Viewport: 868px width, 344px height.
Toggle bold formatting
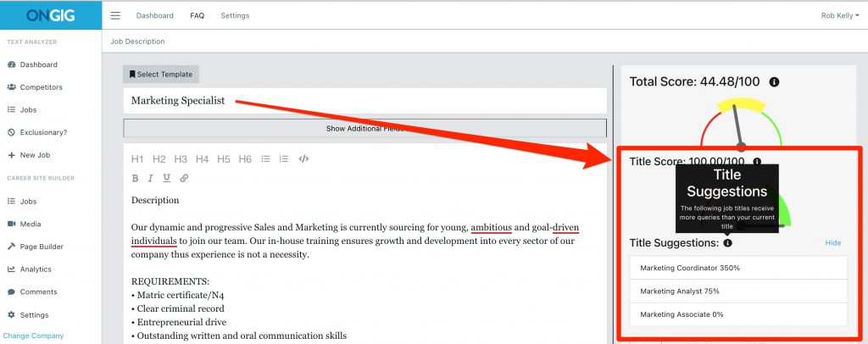pyautogui.click(x=135, y=178)
